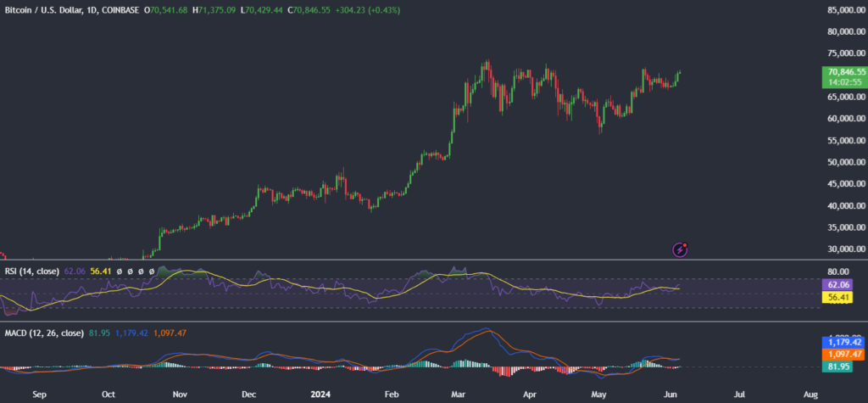This screenshot has height=403, width=868.
Task: Click the blue 1,179.42 badge on the MACD axis
Action: point(843,343)
